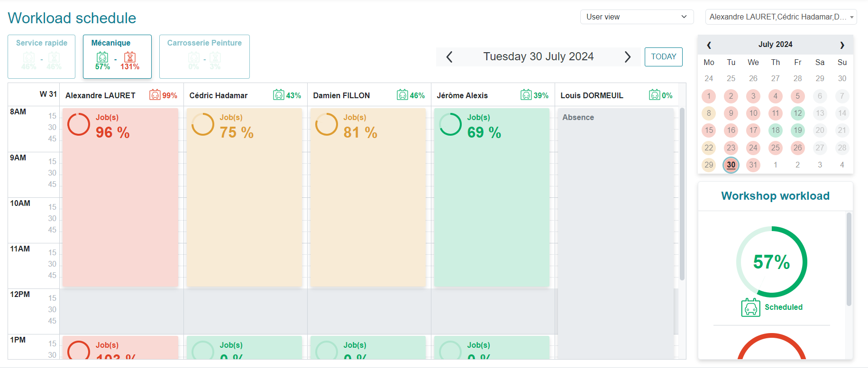This screenshot has width=868, height=371.
Task: Open the User view dropdown
Action: pyautogui.click(x=637, y=17)
